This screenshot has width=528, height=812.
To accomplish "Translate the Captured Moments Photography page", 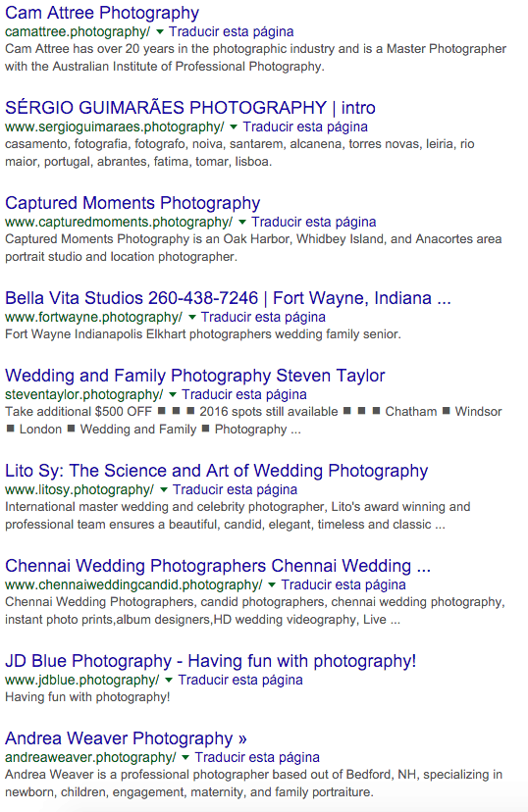I will (x=314, y=222).
